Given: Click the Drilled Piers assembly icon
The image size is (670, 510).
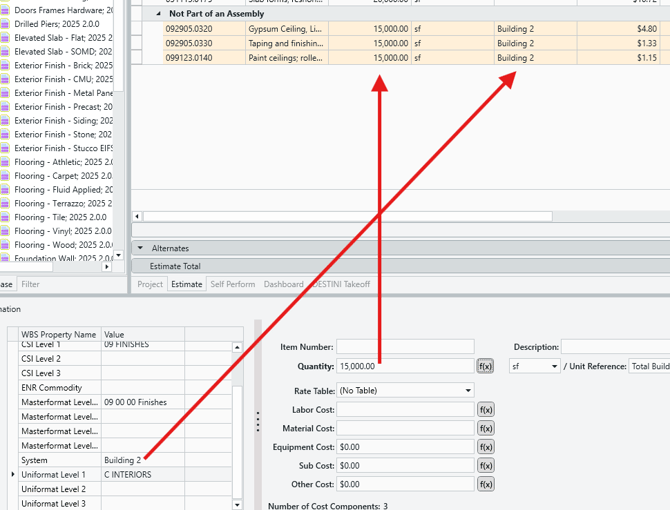Looking at the screenshot, I should pos(6,24).
